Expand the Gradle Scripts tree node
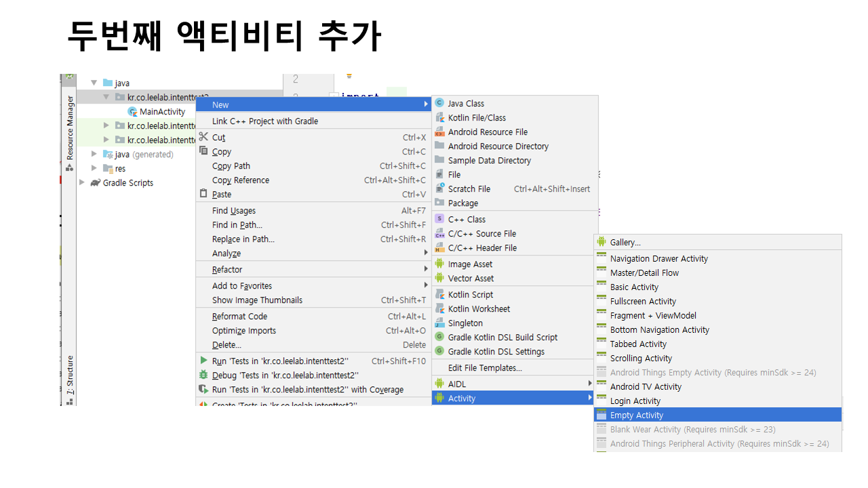The width and height of the screenshot is (868, 488). tap(83, 182)
